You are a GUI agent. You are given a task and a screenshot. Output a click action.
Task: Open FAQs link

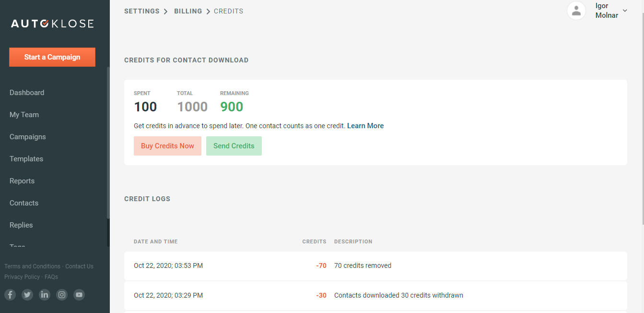pos(51,277)
